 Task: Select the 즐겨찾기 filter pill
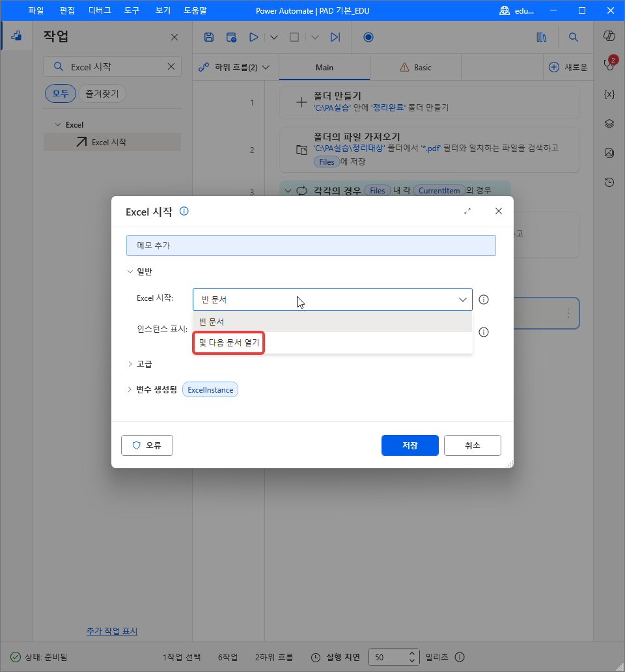click(102, 93)
